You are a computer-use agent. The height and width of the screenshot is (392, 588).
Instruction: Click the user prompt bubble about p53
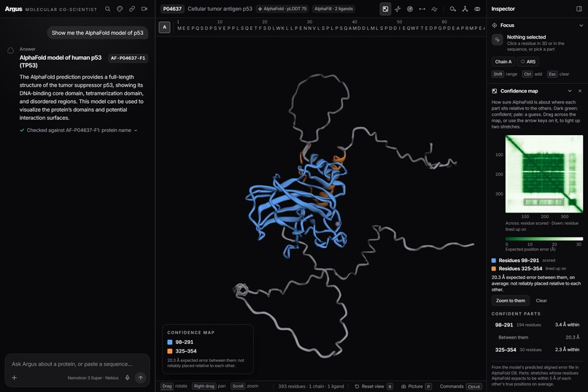click(98, 33)
